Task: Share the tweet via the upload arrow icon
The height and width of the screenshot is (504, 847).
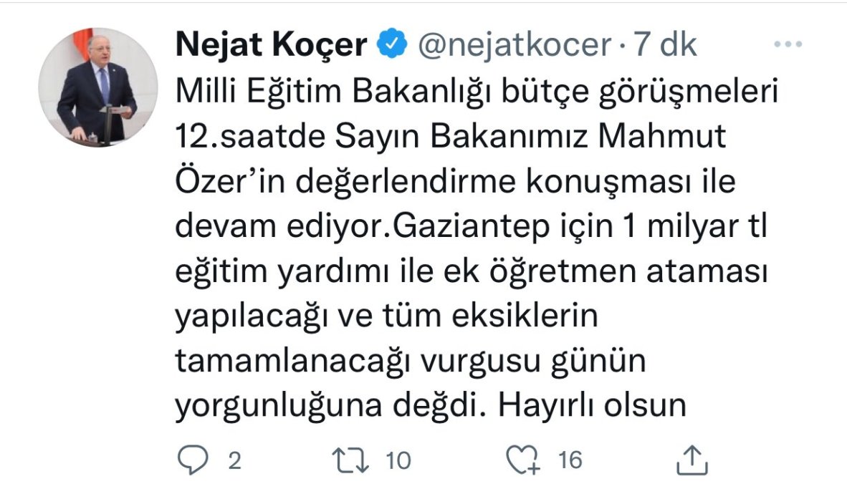Action: click(x=691, y=459)
